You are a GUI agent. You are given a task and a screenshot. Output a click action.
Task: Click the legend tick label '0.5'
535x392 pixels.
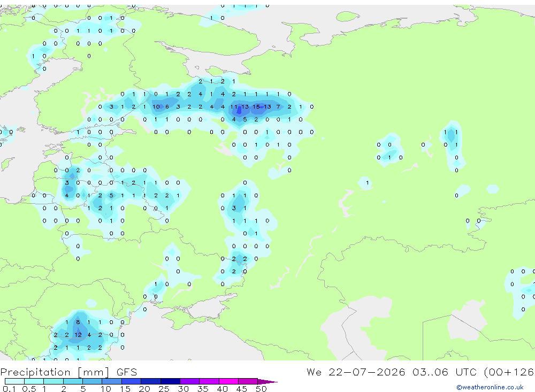(x=29, y=389)
